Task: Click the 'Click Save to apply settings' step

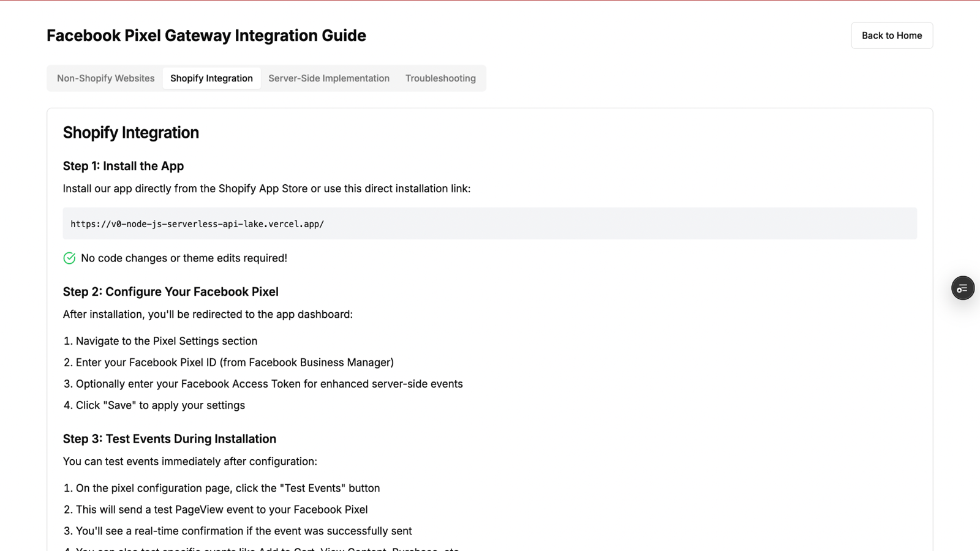Action: [x=154, y=405]
